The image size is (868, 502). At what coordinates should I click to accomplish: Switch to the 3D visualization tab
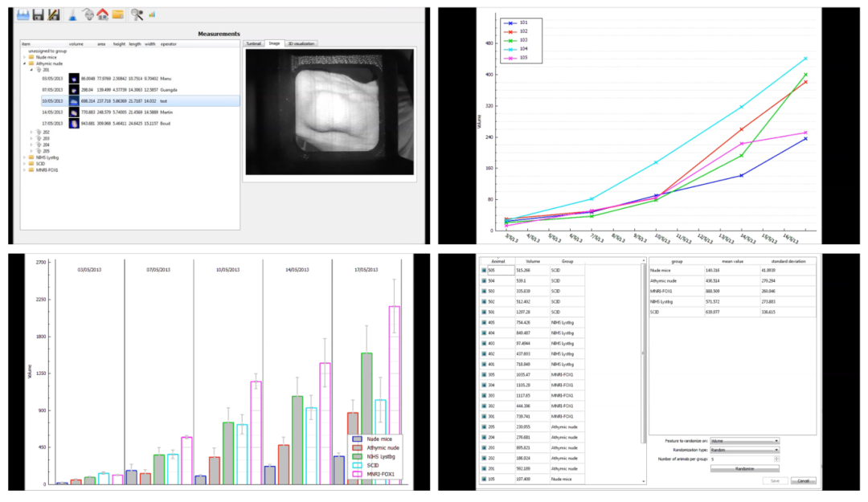302,43
